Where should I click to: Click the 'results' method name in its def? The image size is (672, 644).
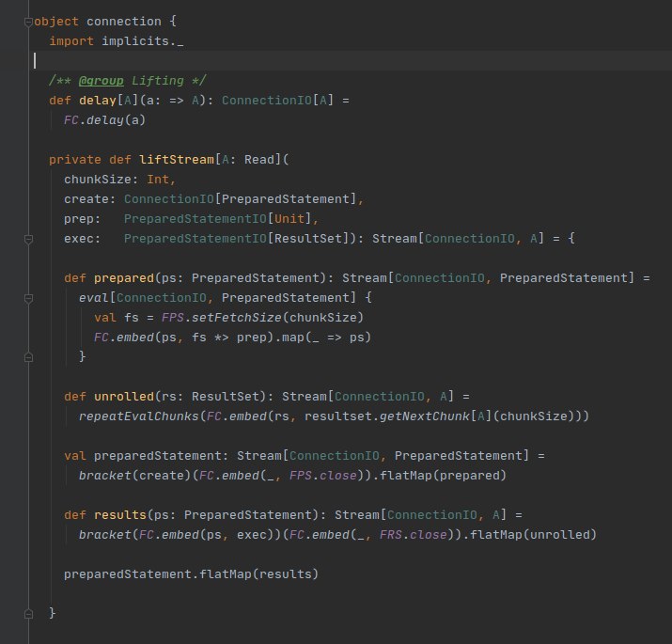pyautogui.click(x=120, y=514)
